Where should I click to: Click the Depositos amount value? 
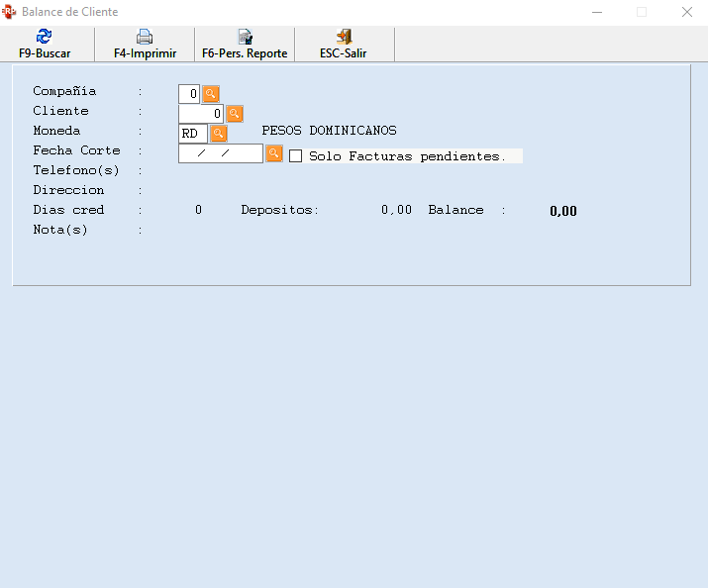[396, 211]
